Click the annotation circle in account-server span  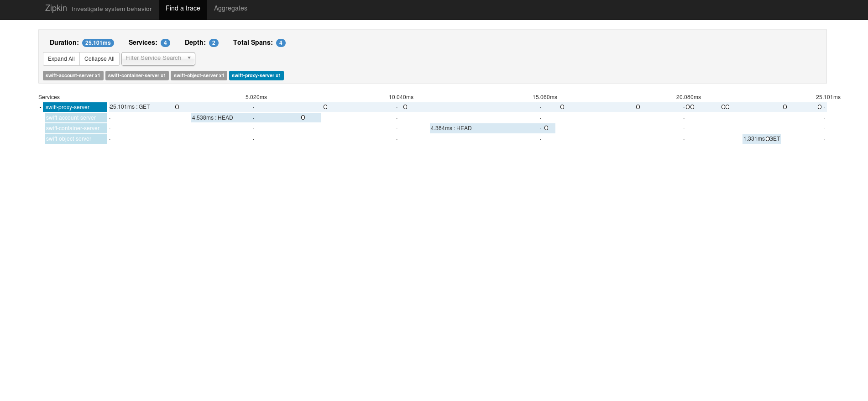[303, 118]
